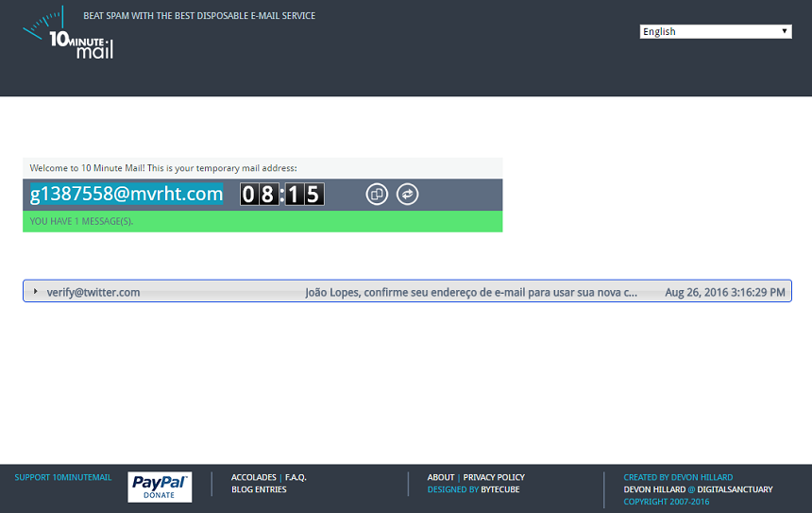Screen dimensions: 812x513
Task: Click the Created by Devon Hillard text
Action: point(678,477)
